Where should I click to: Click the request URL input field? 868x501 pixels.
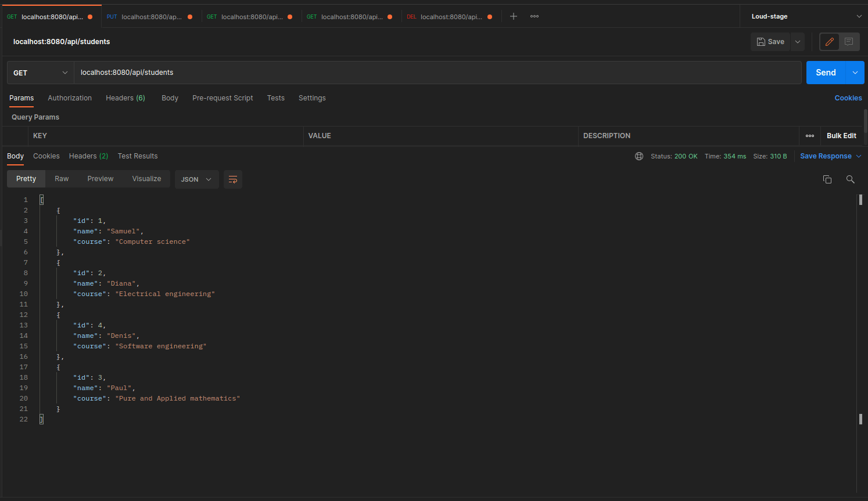pos(437,73)
